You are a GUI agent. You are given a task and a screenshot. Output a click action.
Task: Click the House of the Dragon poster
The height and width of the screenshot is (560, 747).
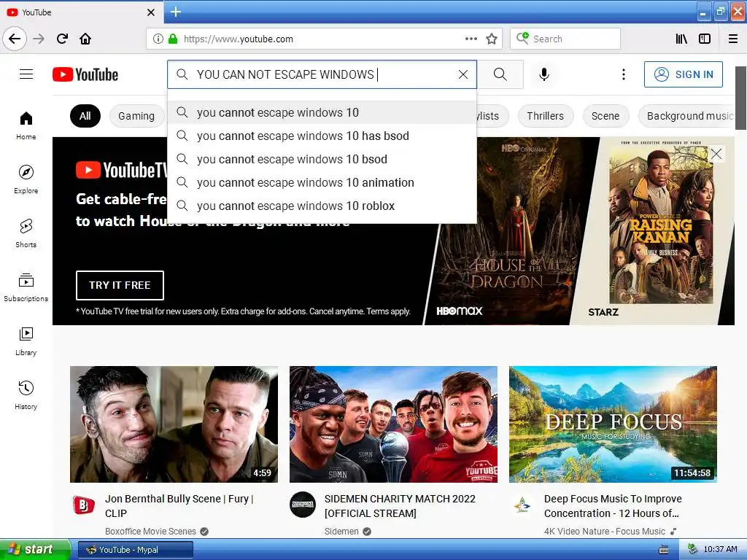(x=511, y=231)
